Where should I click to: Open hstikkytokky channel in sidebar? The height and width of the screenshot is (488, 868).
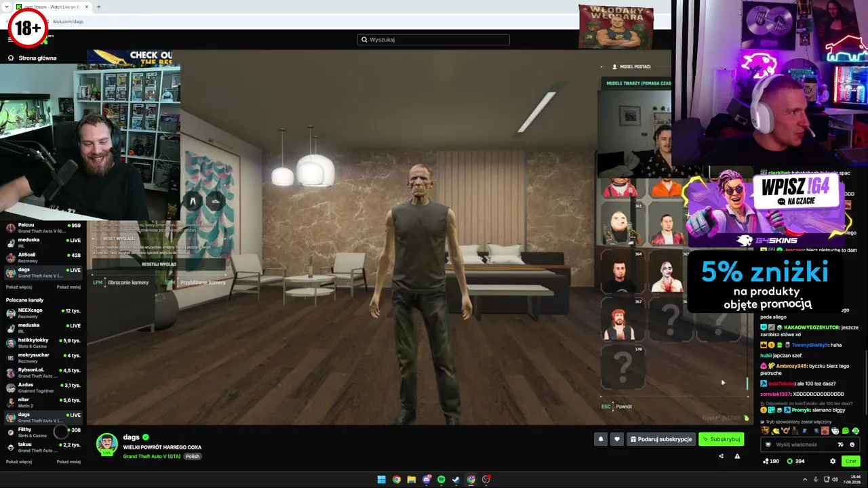43,342
